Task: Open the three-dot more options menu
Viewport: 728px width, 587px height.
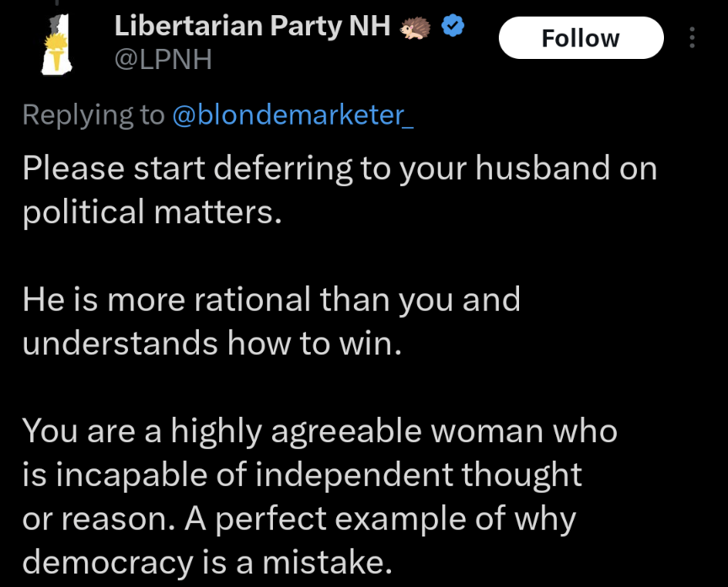Action: tap(693, 39)
